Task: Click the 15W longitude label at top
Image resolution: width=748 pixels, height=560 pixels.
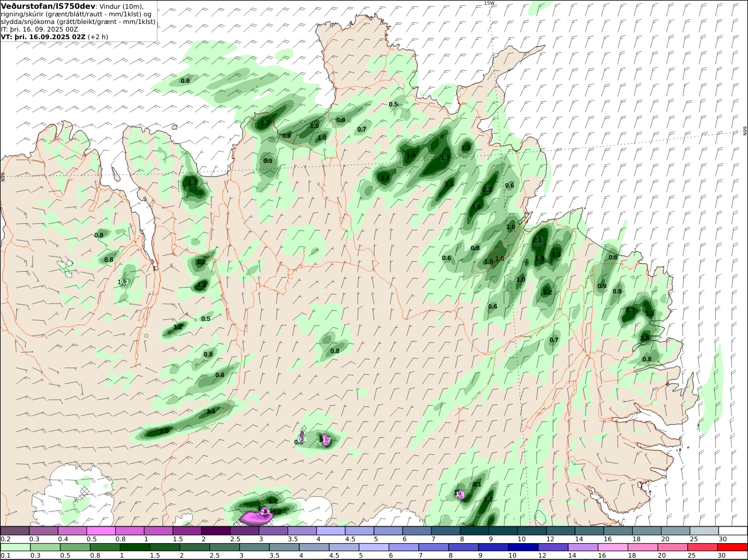Action: 489,3
